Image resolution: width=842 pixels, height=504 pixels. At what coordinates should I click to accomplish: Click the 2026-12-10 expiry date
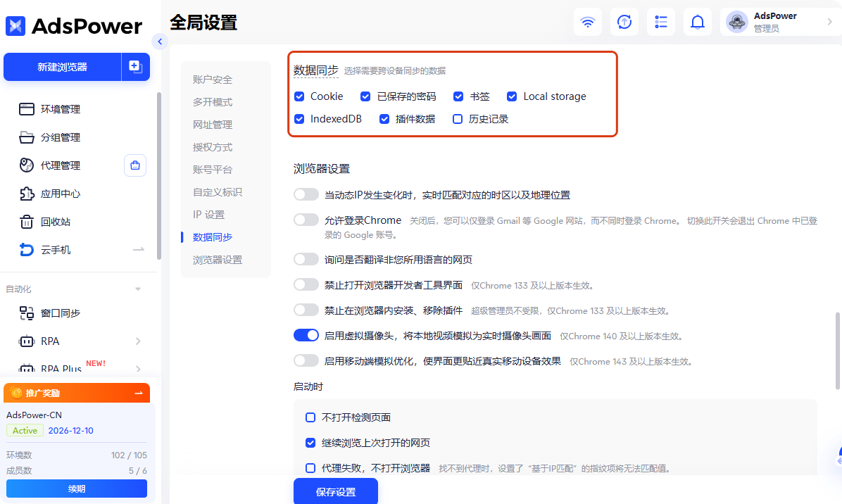click(71, 431)
